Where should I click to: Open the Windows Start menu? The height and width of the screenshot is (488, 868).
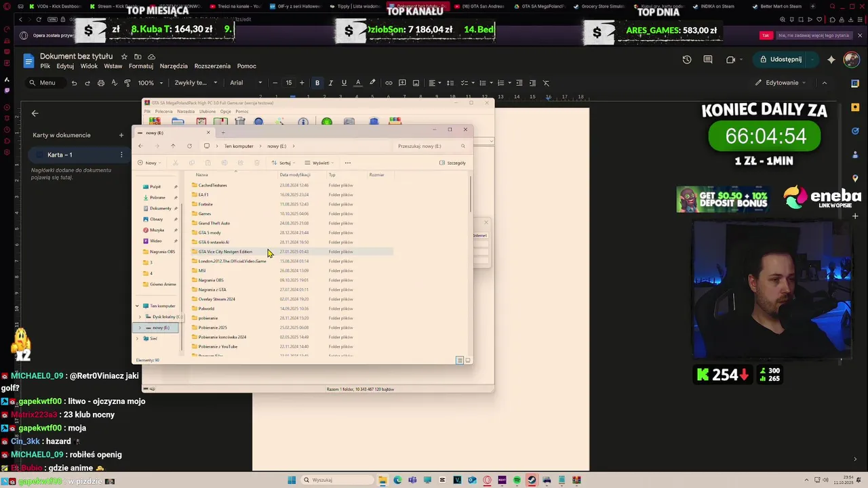[292, 480]
